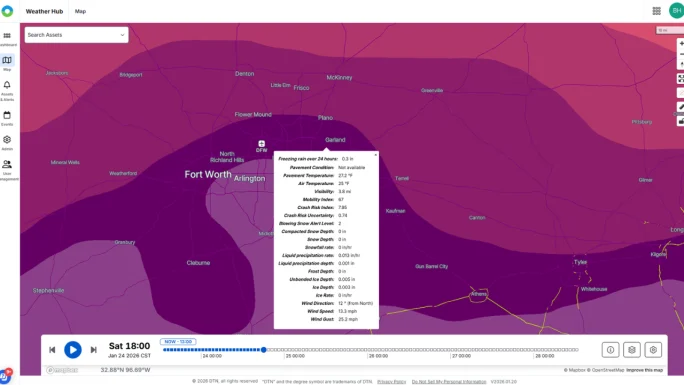
Task: Enter fullscreen map mode
Action: click(681, 79)
